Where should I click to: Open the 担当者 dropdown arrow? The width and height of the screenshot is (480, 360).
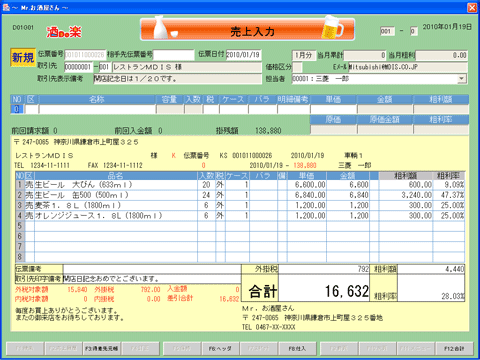tap(461, 79)
